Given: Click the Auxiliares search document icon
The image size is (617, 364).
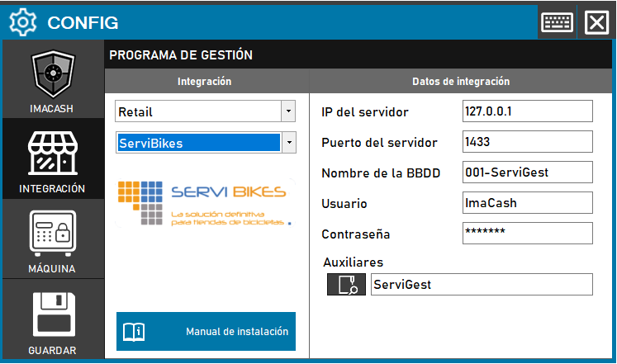Looking at the screenshot, I should [x=346, y=285].
